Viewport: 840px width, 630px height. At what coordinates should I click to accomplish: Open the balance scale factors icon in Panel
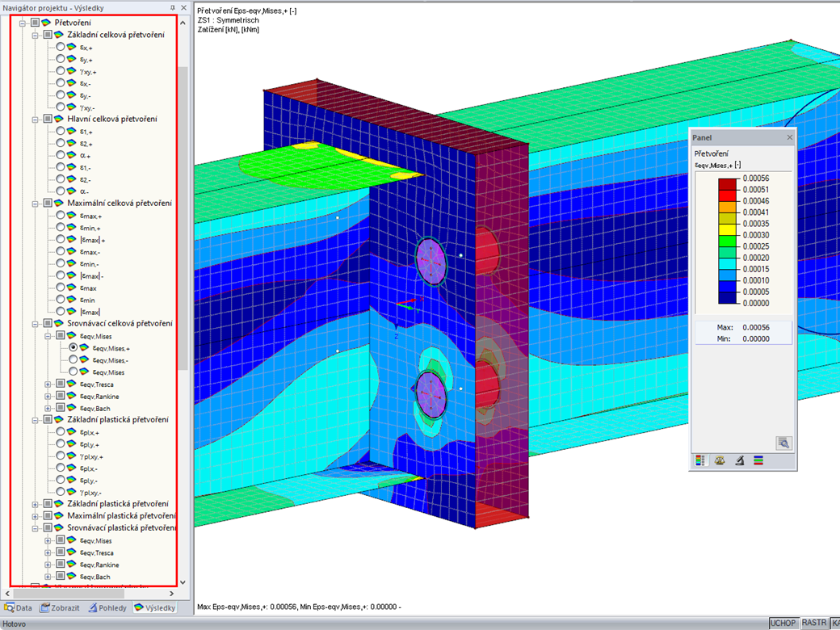(720, 460)
